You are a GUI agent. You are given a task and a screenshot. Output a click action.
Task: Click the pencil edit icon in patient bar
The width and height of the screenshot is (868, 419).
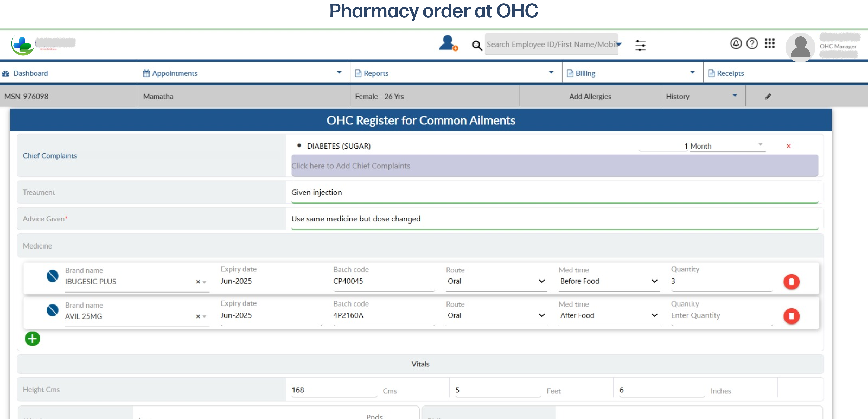[768, 97]
